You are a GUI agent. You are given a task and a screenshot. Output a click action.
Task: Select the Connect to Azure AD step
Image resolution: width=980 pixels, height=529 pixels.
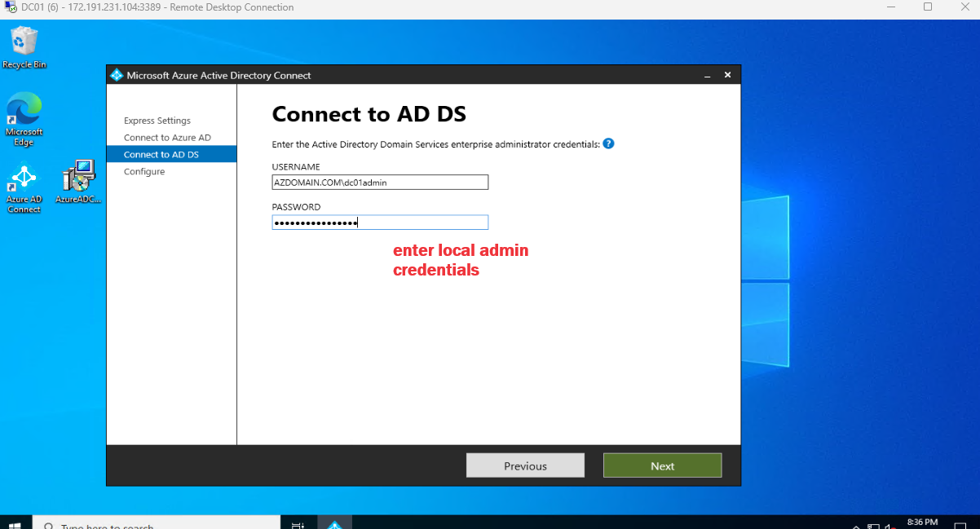coord(167,138)
